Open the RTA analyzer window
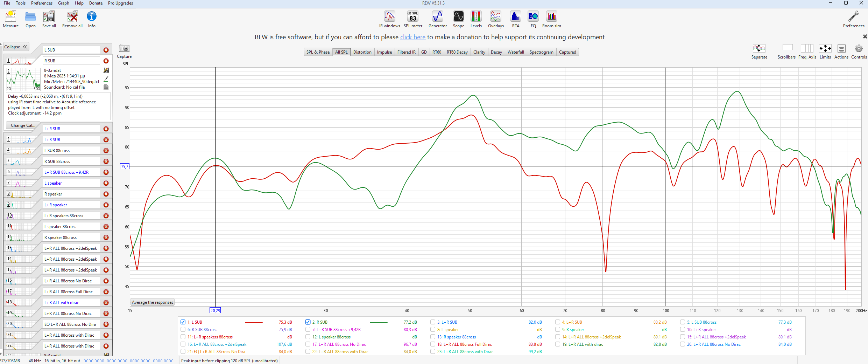The width and height of the screenshot is (868, 364). [515, 19]
